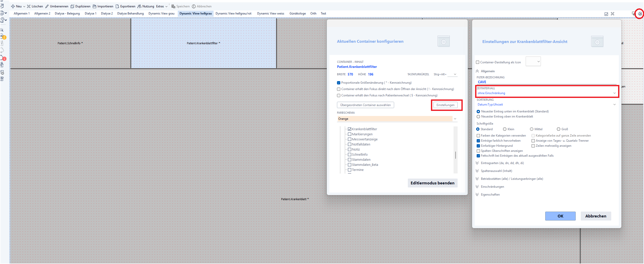Click sidebar icon with orange badge 2
The width and height of the screenshot is (644, 264).
click(3, 37)
